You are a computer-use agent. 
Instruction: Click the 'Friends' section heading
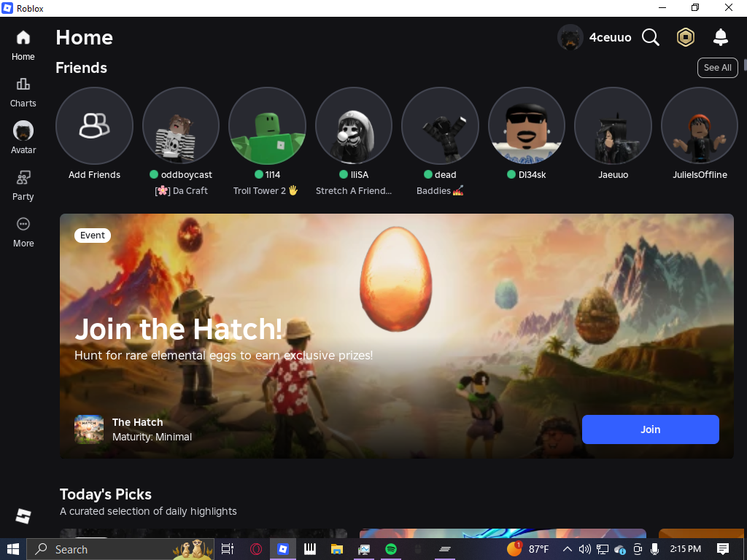(82, 68)
